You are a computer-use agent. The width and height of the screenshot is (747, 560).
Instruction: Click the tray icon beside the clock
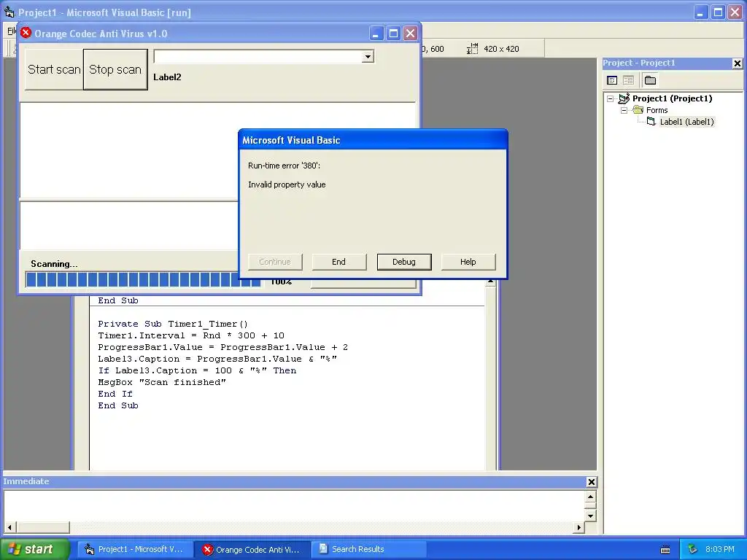(693, 550)
